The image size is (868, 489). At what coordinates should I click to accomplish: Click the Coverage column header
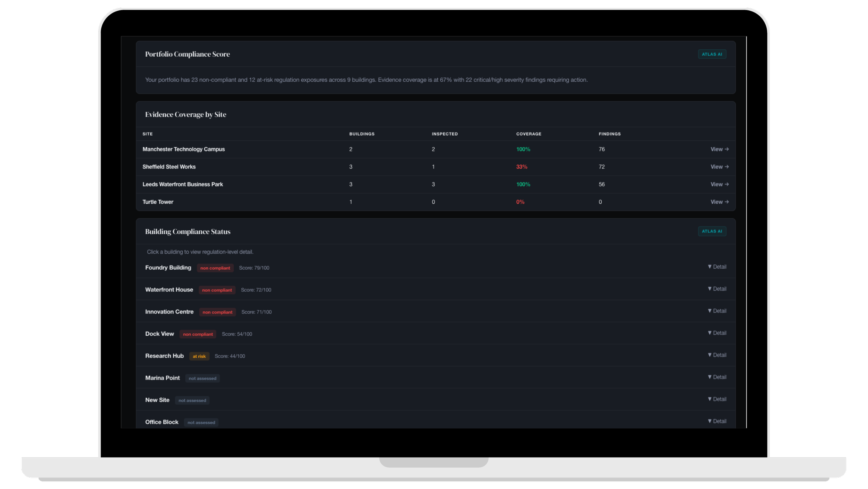click(x=528, y=134)
